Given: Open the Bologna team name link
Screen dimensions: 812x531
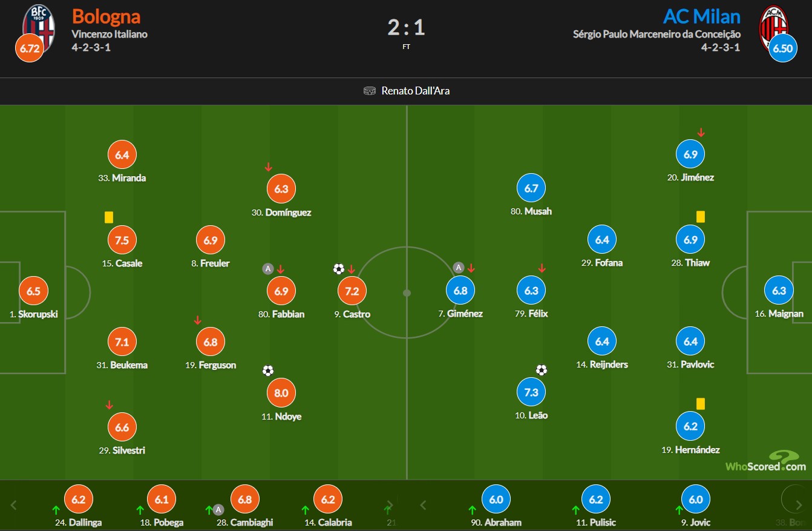Looking at the screenshot, I should click(x=106, y=16).
